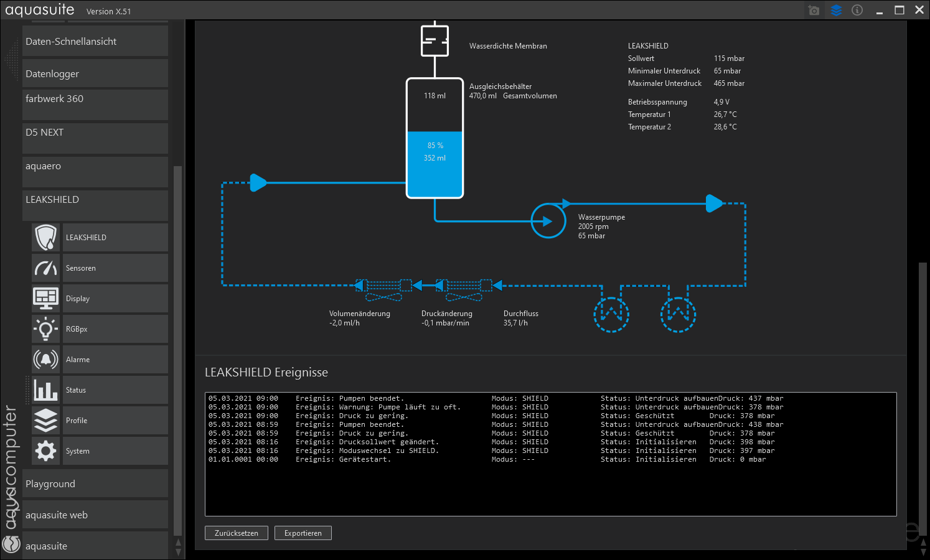The height and width of the screenshot is (560, 930).
Task: Expand the aquaero device section
Action: coord(95,171)
